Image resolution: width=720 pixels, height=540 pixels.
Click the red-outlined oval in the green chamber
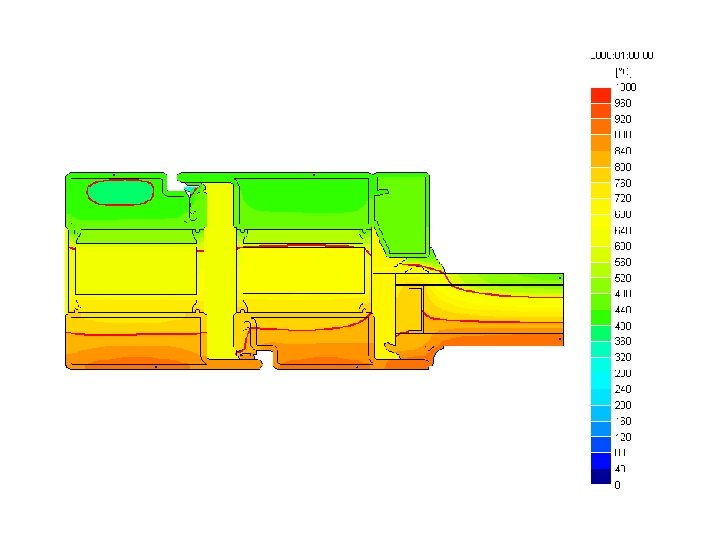pyautogui.click(x=120, y=192)
